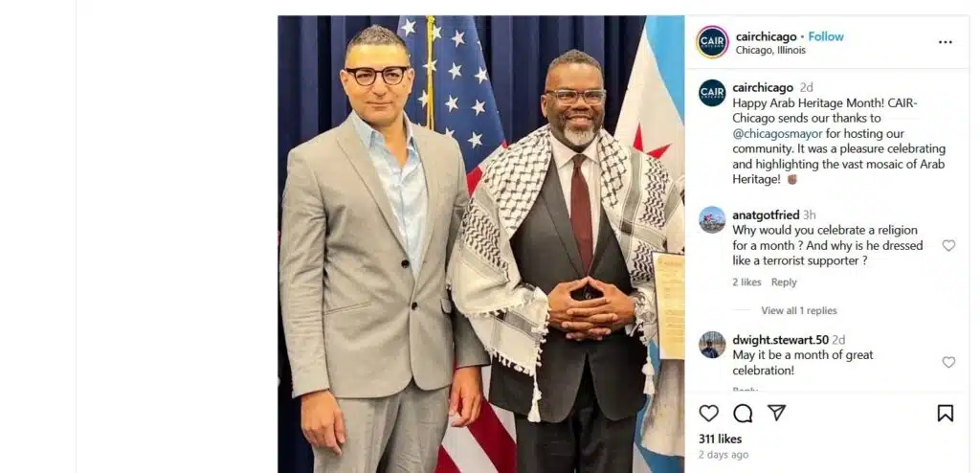Open comments with the speech bubble icon
This screenshot has width=980, height=473.
(x=743, y=413)
